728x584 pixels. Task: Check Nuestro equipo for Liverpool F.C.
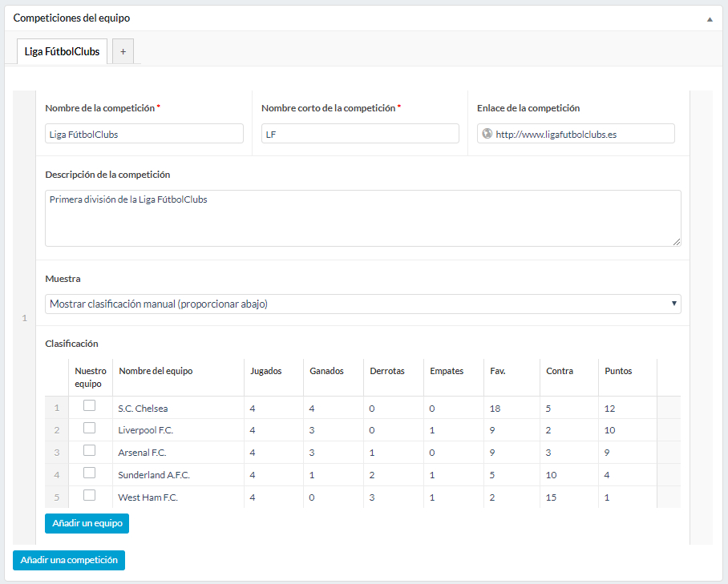tap(89, 429)
